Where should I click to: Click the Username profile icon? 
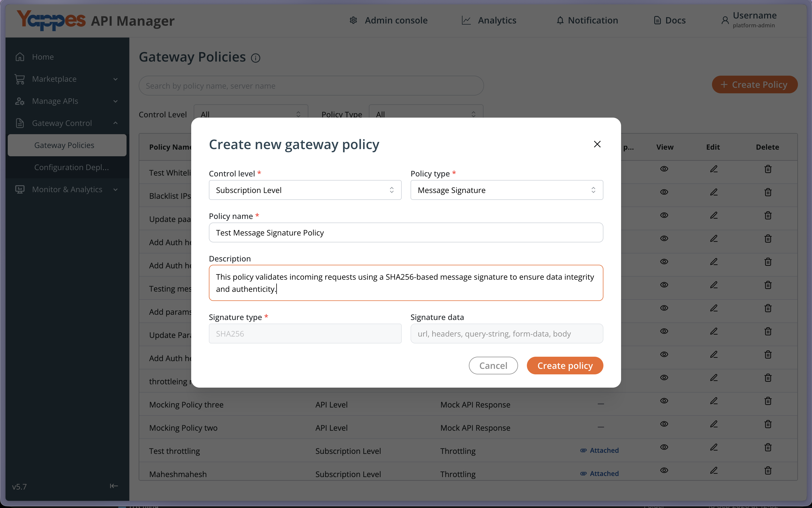(725, 20)
